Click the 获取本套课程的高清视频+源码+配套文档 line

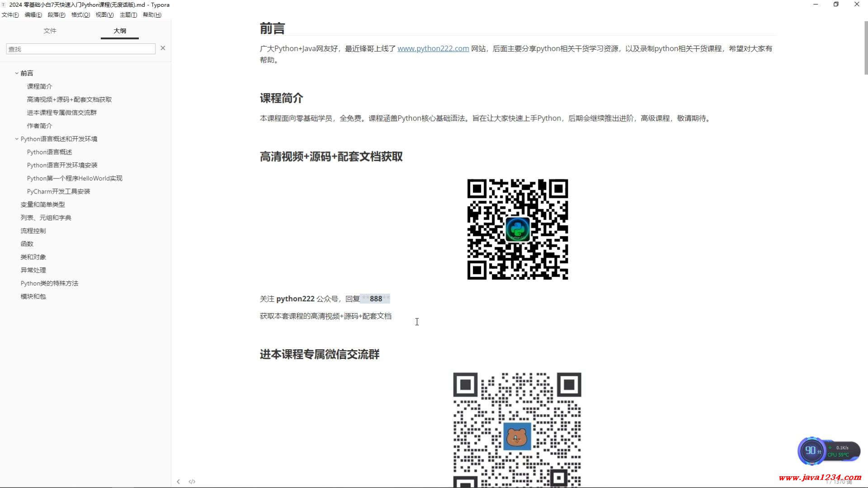(325, 316)
